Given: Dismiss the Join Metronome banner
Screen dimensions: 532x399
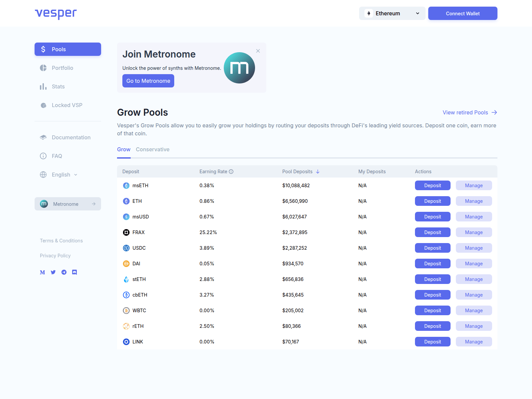Looking at the screenshot, I should 258,51.
